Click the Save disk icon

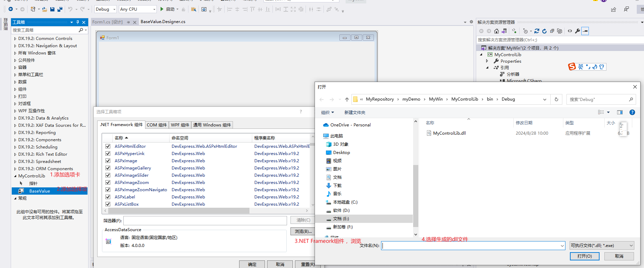[52, 9]
